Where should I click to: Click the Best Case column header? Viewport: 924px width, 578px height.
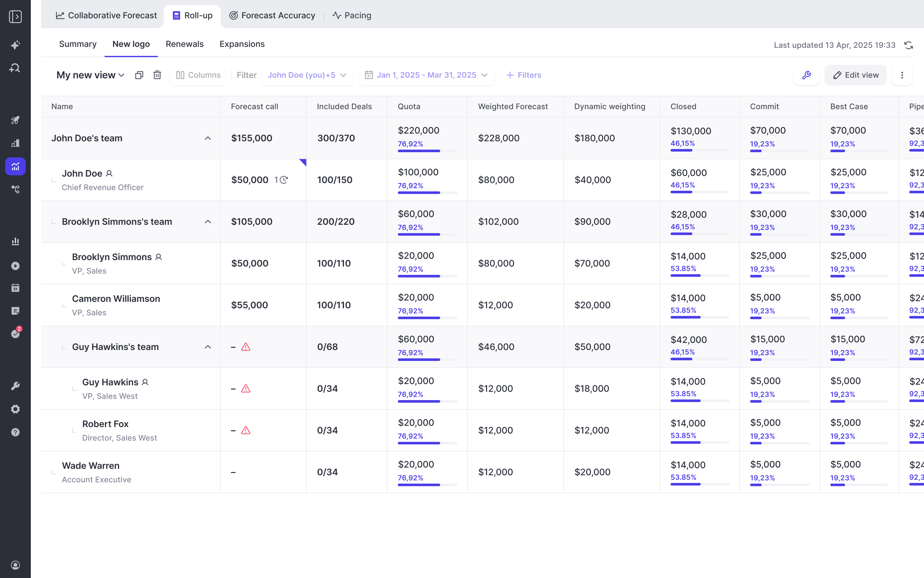[x=849, y=106]
